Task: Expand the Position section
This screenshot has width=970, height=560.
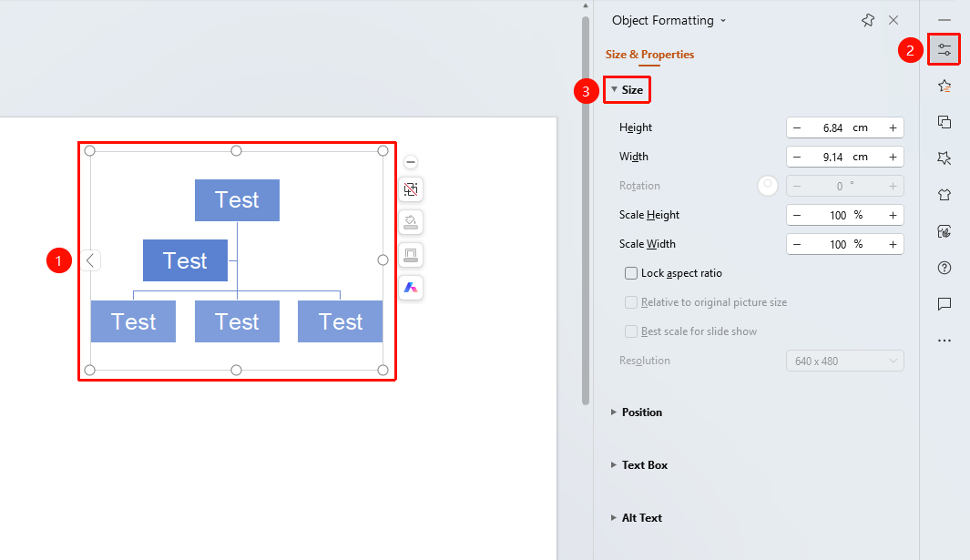Action: coord(637,412)
